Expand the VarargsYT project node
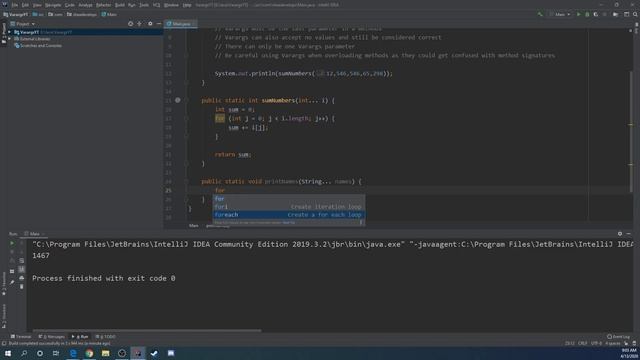640x360 pixels. (x=9, y=32)
